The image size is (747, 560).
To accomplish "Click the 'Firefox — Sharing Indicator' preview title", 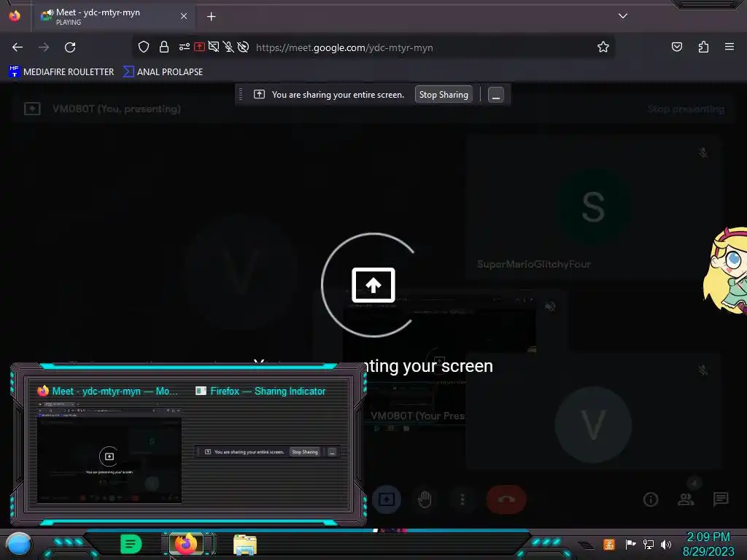I will tap(268, 391).
